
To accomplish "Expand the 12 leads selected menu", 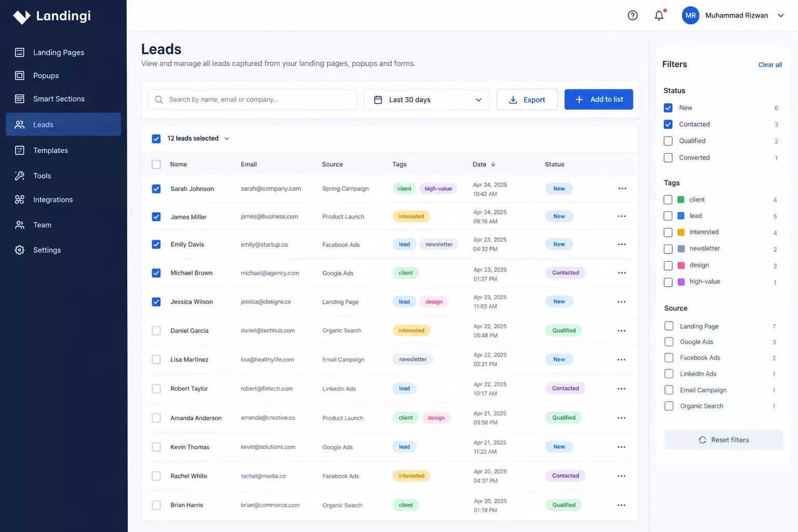I will (227, 138).
